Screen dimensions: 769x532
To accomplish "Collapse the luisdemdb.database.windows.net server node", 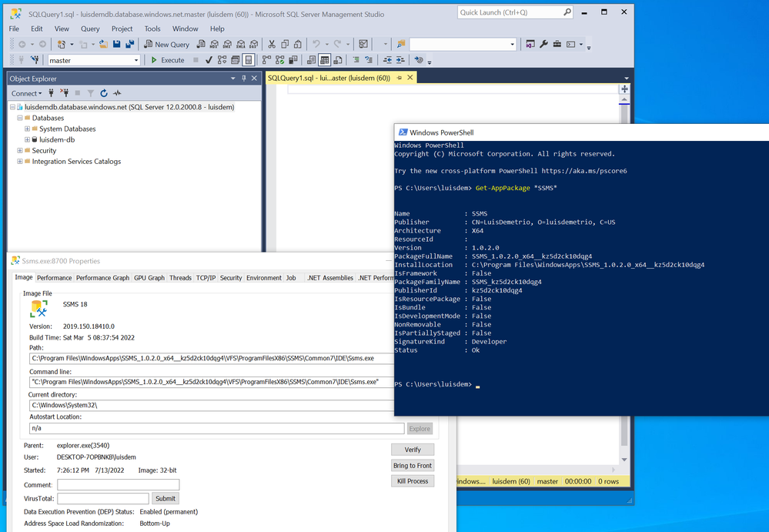I will pyautogui.click(x=13, y=107).
